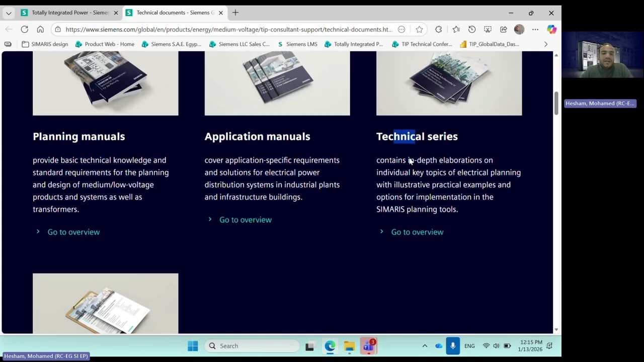Switch to Totally Integrated Power tab

pyautogui.click(x=70, y=13)
